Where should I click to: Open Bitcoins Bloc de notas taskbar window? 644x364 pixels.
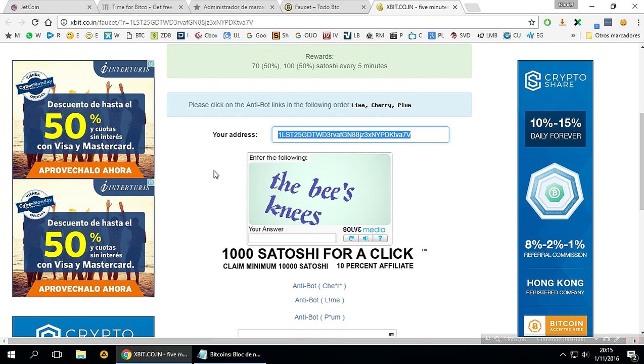click(230, 354)
